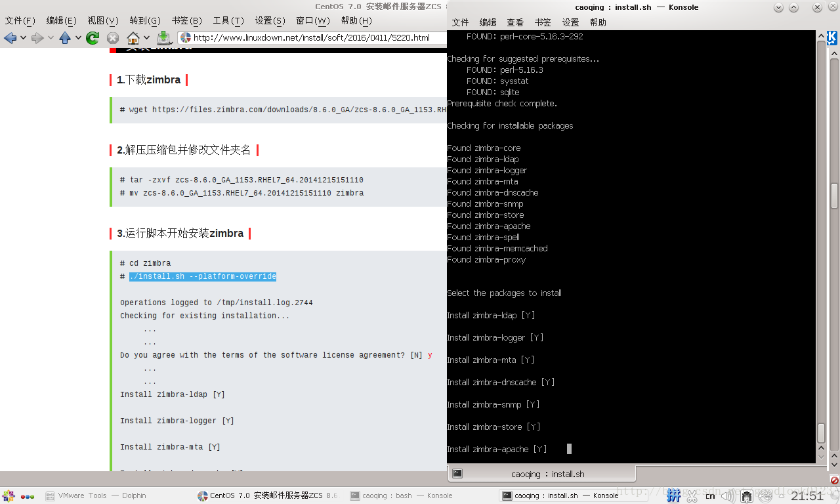840x504 pixels.
Task: Open the Forward history dropdown arrow
Action: tap(51, 38)
